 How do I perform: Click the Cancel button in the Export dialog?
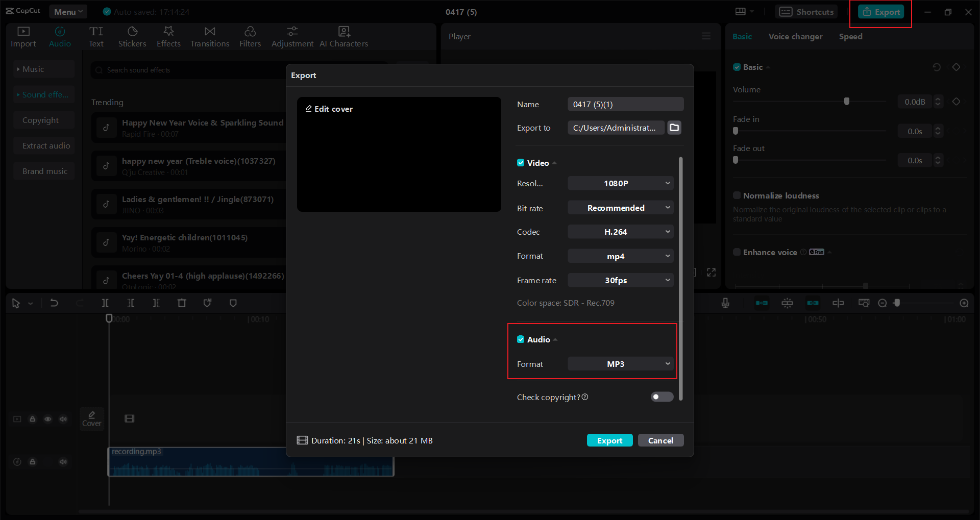click(660, 440)
